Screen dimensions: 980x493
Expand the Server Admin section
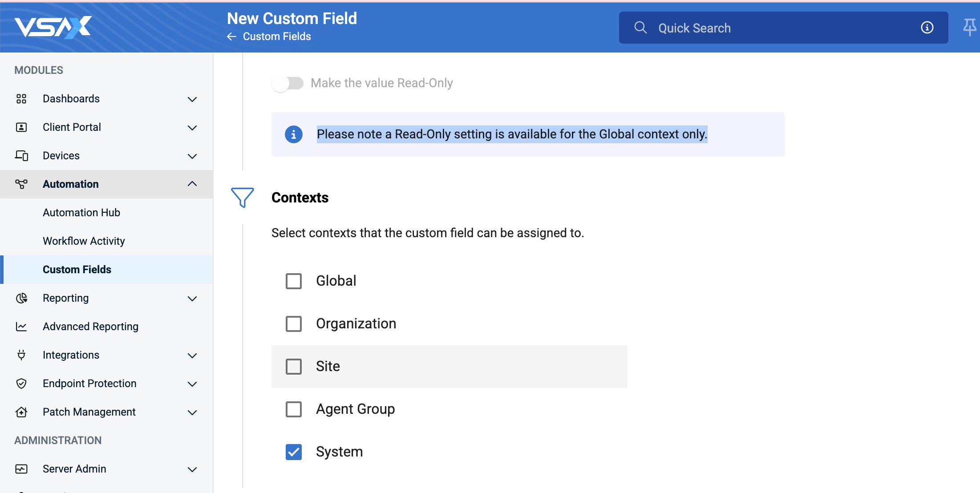click(x=192, y=469)
